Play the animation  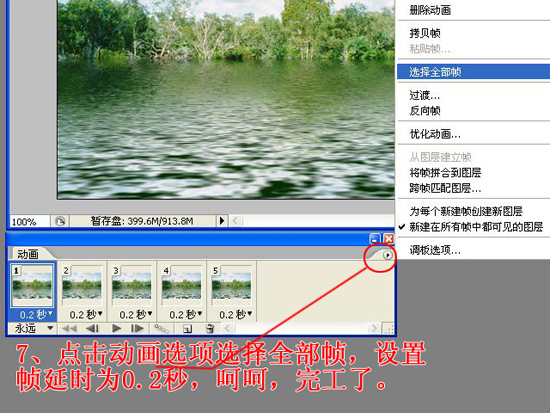click(116, 328)
